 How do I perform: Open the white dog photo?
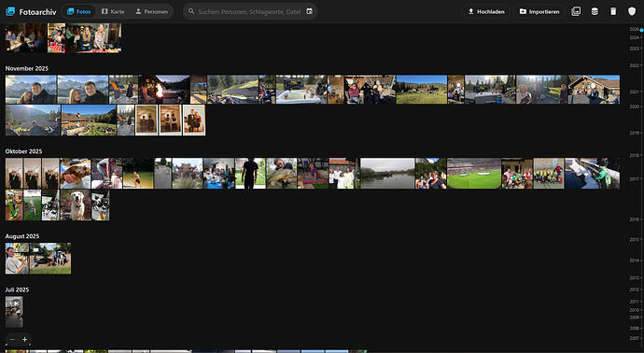[76, 205]
